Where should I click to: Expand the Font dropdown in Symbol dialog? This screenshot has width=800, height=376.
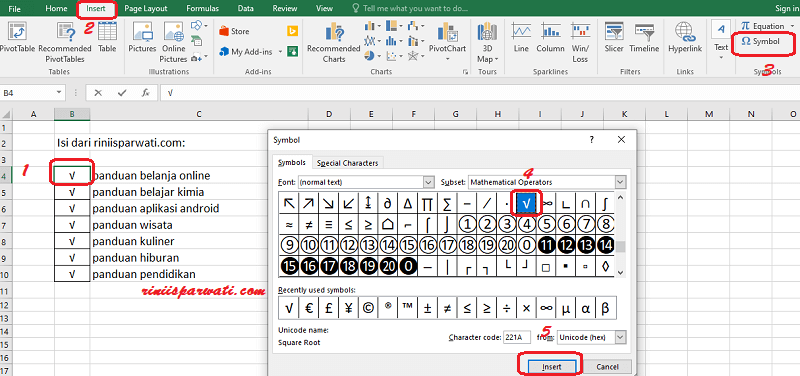[x=428, y=182]
